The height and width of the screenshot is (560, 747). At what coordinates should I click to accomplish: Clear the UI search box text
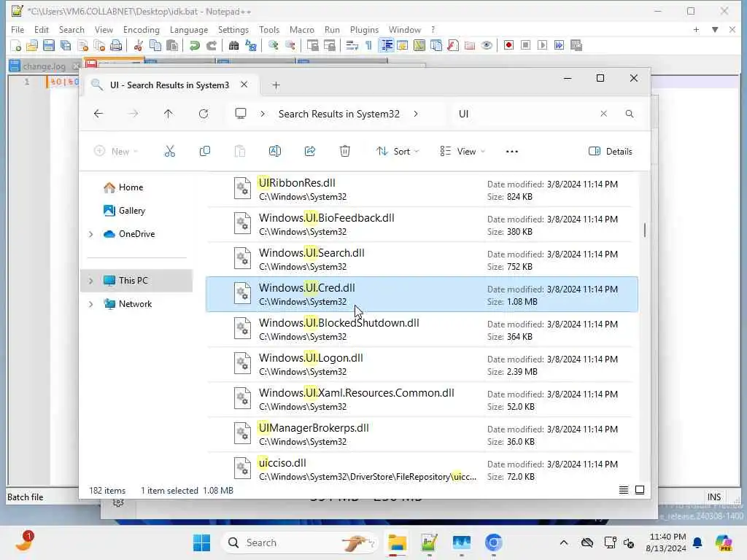point(603,114)
